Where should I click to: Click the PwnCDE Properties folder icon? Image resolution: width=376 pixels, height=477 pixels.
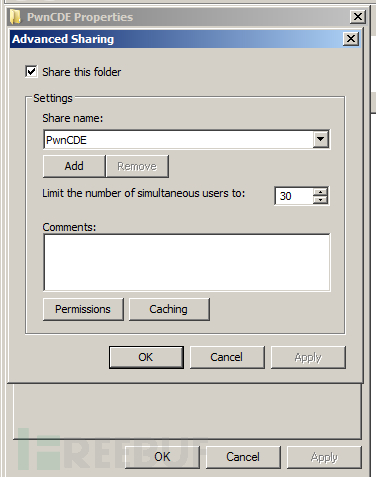click(16, 17)
